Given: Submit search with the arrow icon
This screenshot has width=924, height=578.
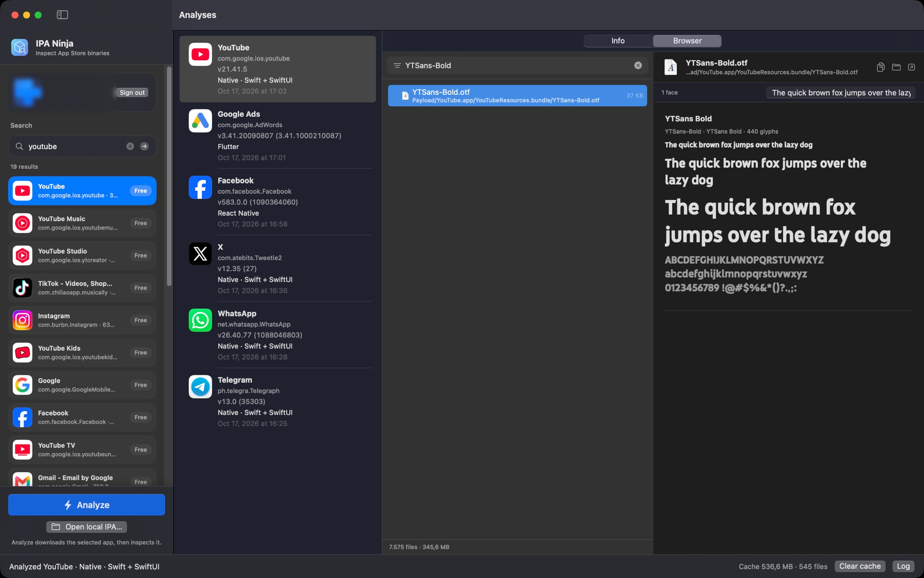Looking at the screenshot, I should pos(144,146).
